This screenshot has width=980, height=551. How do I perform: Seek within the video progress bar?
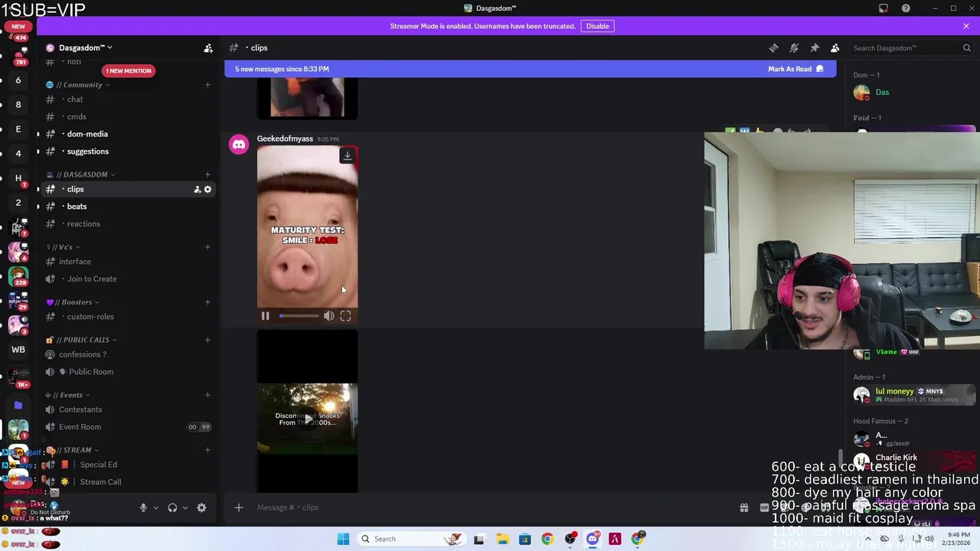299,316
